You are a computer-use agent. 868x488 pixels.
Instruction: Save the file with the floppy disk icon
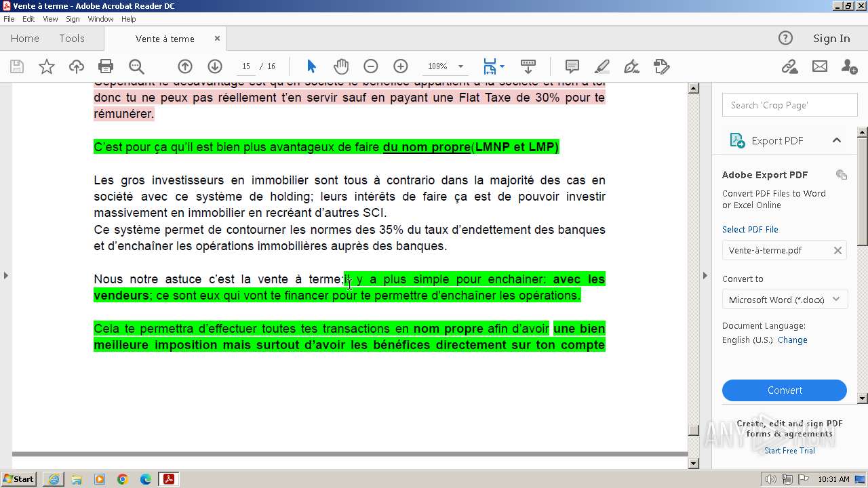[17, 66]
